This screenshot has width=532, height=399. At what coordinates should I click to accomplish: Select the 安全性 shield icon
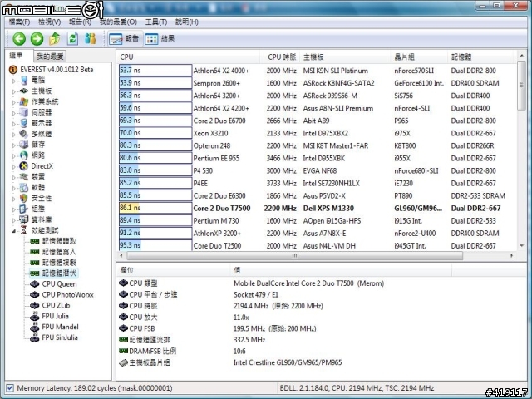click(24, 198)
